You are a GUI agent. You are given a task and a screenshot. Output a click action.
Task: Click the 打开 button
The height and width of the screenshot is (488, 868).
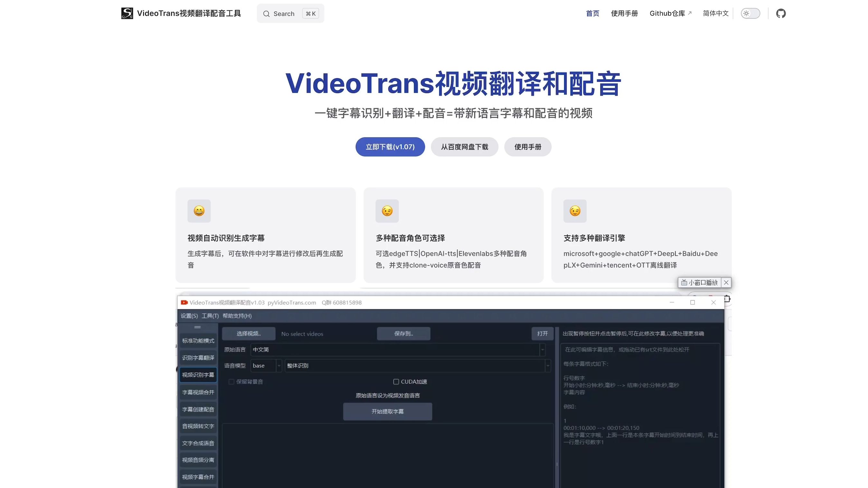[542, 333]
